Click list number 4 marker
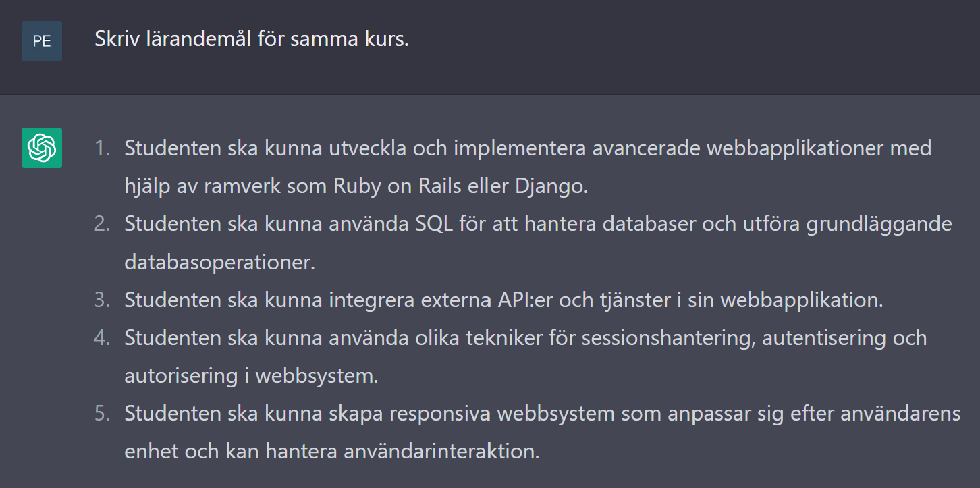The image size is (980, 488). (102, 337)
